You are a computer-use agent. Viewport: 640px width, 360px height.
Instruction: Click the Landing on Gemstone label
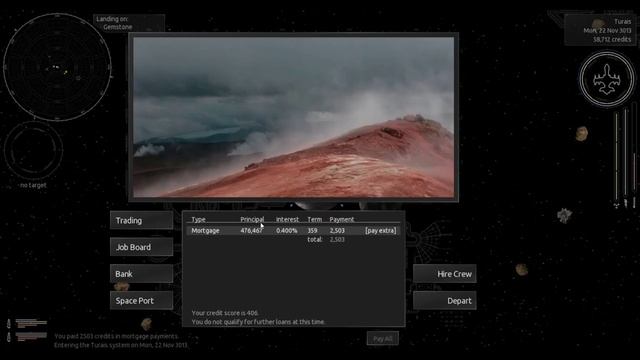point(114,23)
